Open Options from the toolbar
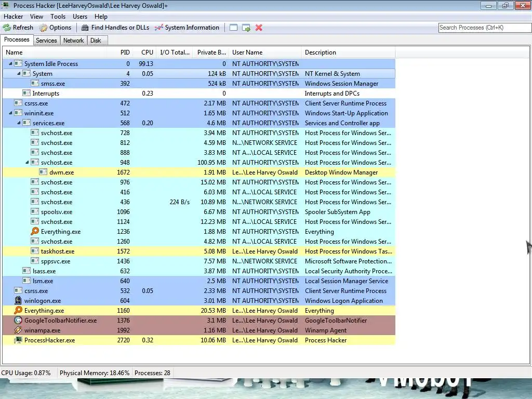Image resolution: width=532 pixels, height=399 pixels. coord(55,28)
